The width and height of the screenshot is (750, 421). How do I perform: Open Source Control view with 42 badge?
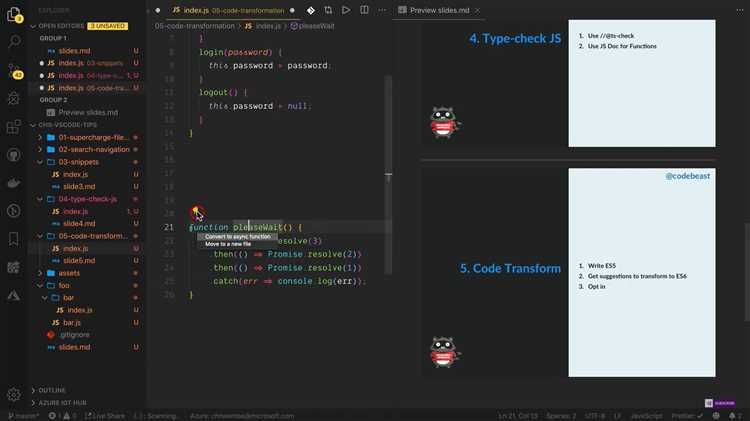(x=14, y=71)
